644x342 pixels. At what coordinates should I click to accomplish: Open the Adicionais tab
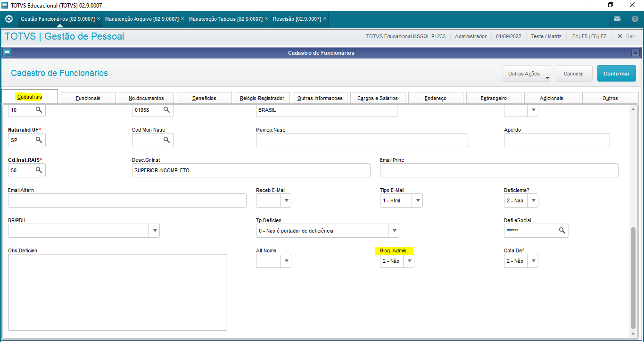(552, 98)
